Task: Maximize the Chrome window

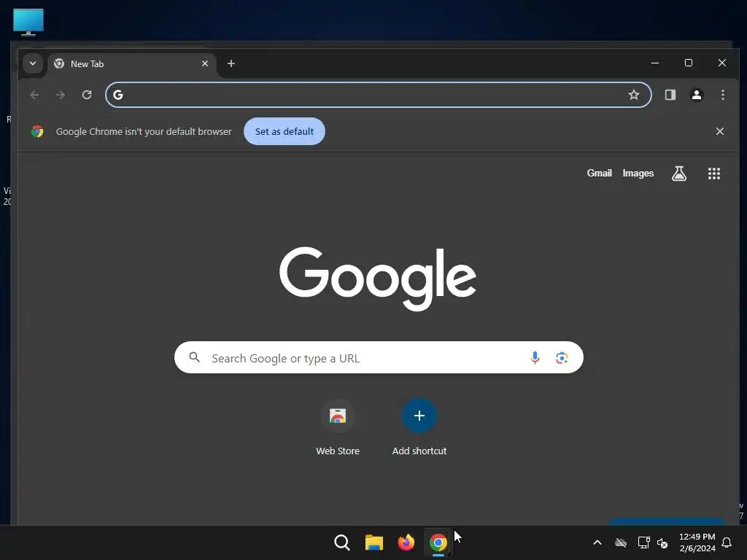Action: [689, 63]
